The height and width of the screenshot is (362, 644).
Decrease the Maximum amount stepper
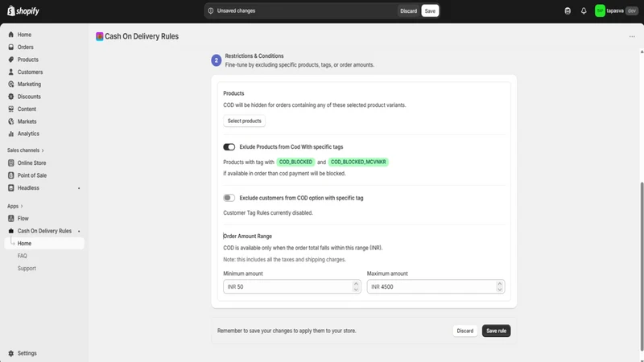tap(499, 290)
